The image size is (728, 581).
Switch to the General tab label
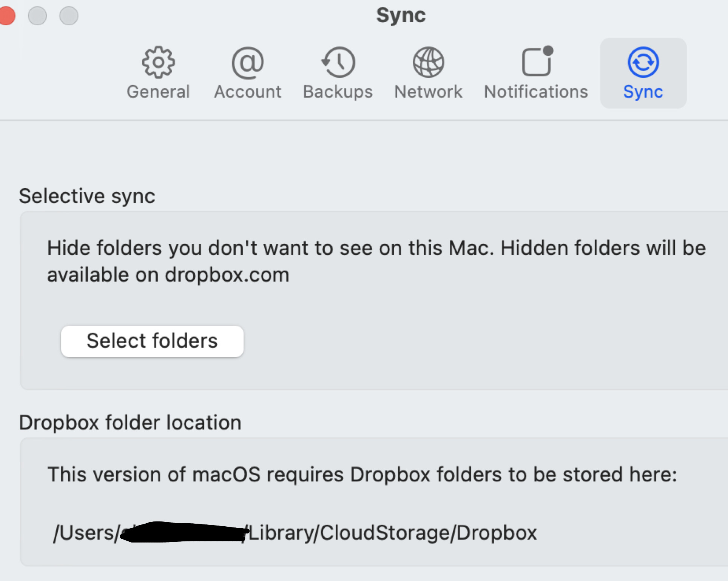pos(158,92)
